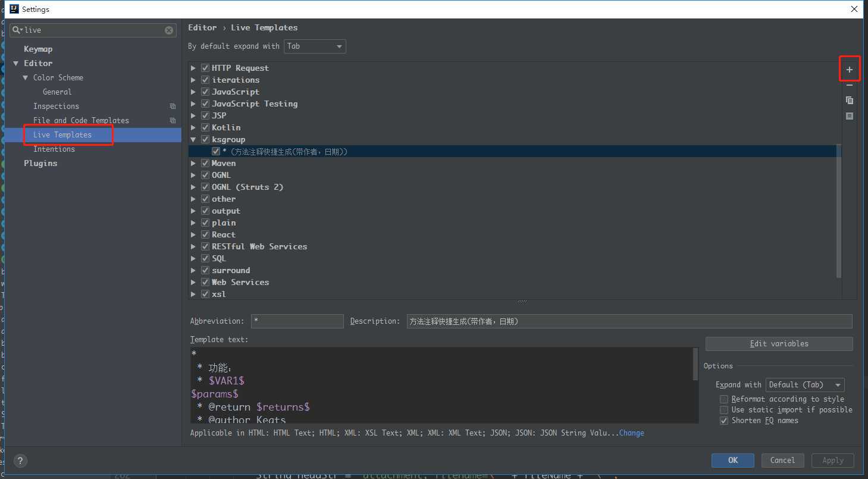Screen dimensions: 868x479
Task: Click the Edit variables button
Action: (x=779, y=344)
